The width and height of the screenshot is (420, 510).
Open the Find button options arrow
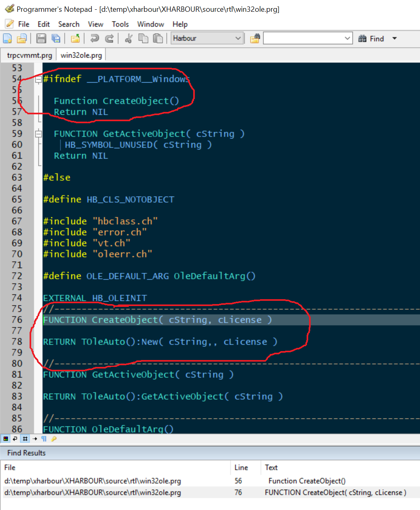click(x=394, y=39)
